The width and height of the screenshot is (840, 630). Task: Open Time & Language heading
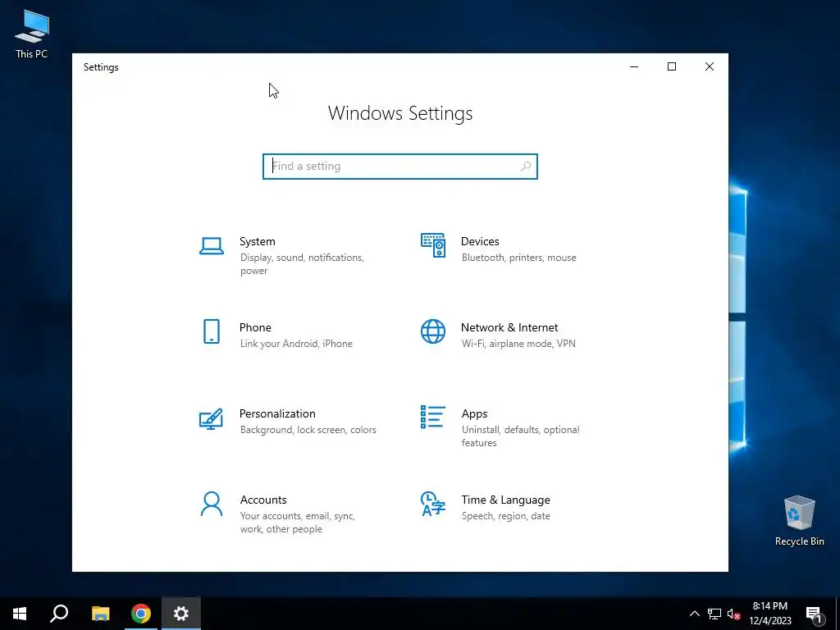coord(505,500)
